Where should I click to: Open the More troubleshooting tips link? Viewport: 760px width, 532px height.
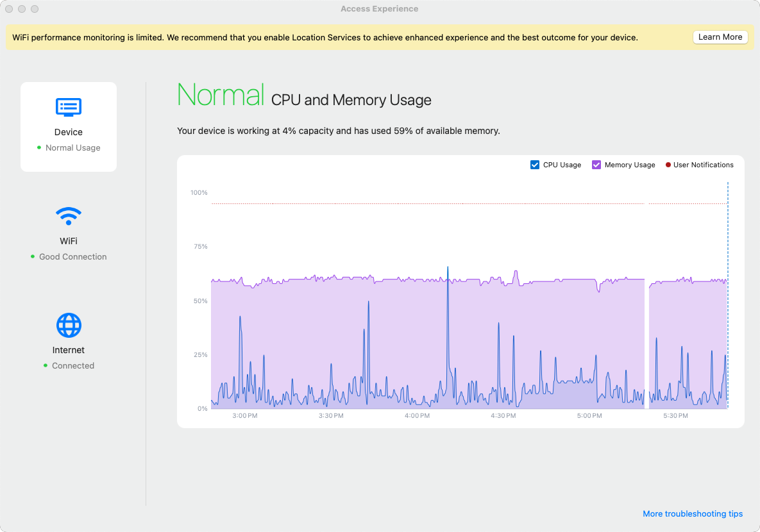point(693,514)
